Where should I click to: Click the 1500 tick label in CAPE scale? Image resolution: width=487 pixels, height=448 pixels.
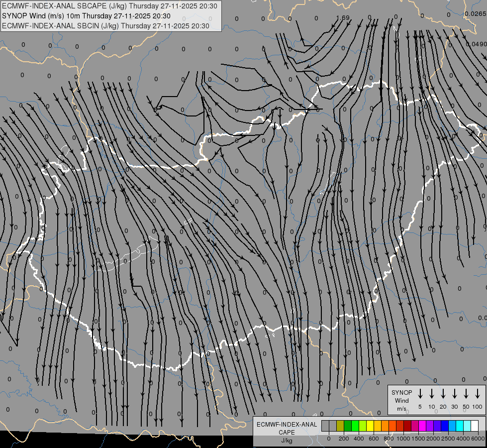418,439
